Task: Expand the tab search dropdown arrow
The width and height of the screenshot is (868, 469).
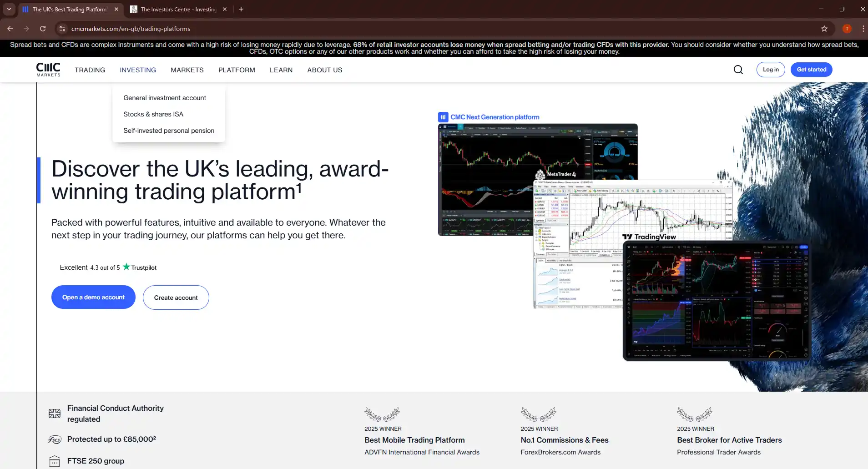Action: pos(9,9)
